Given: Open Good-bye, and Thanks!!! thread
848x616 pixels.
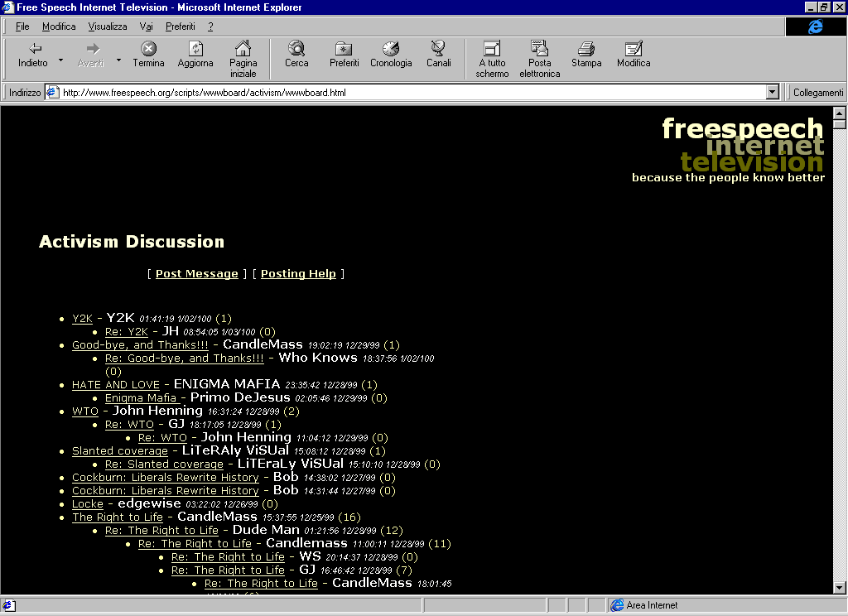Looking at the screenshot, I should (x=140, y=345).
